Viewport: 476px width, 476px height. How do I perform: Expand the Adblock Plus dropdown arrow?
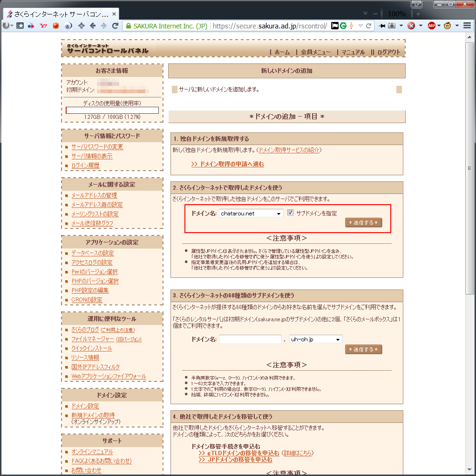tap(439, 26)
